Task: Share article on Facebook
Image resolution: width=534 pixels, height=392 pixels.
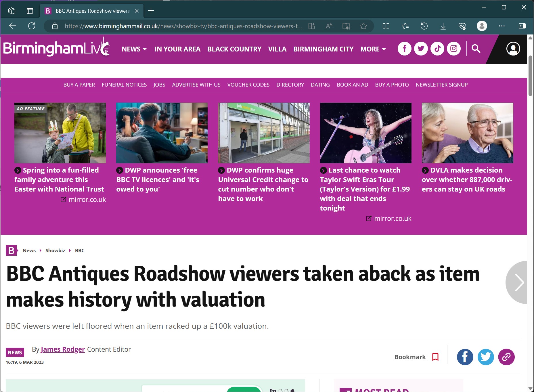Action: click(x=465, y=357)
